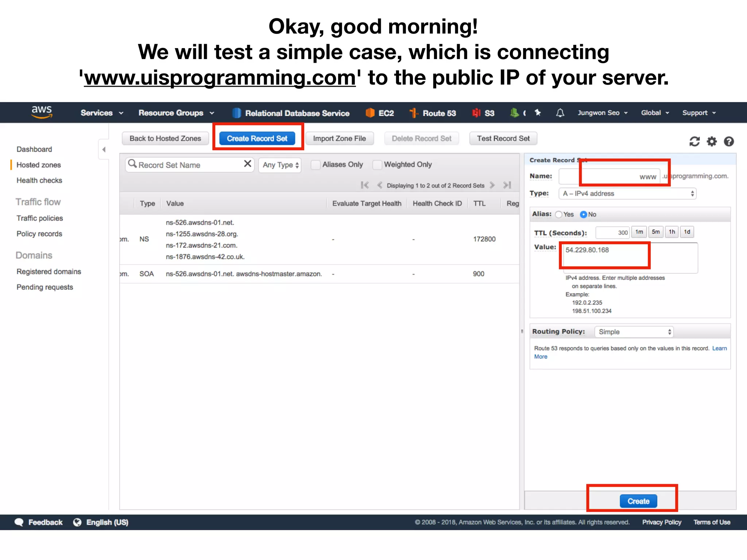Click the pin shortcuts icon

pos(538,113)
